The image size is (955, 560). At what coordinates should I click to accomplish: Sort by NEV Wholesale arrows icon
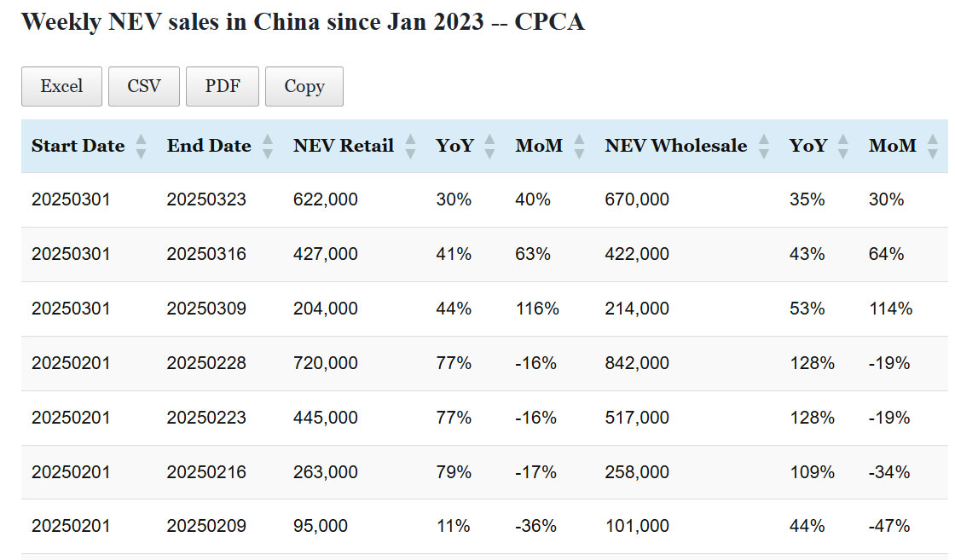tap(763, 147)
